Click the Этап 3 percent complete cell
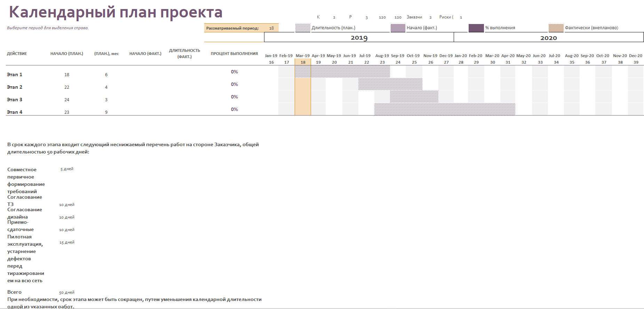 coord(234,97)
